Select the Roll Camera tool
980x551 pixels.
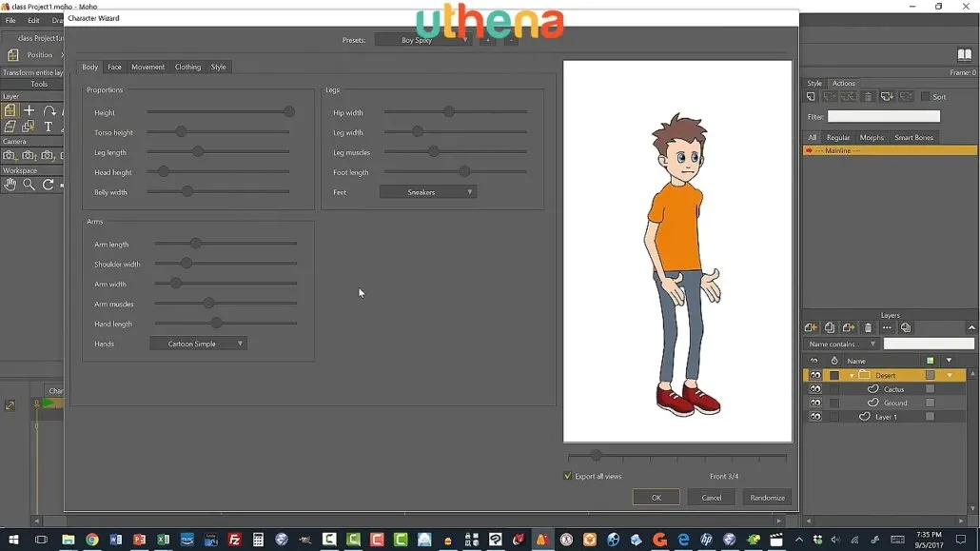[x=48, y=155]
